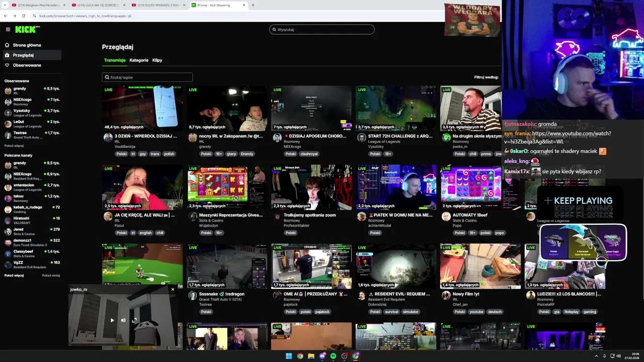The height and width of the screenshot is (362, 644).
Task: Open Windows Start menu
Action: coord(289,356)
